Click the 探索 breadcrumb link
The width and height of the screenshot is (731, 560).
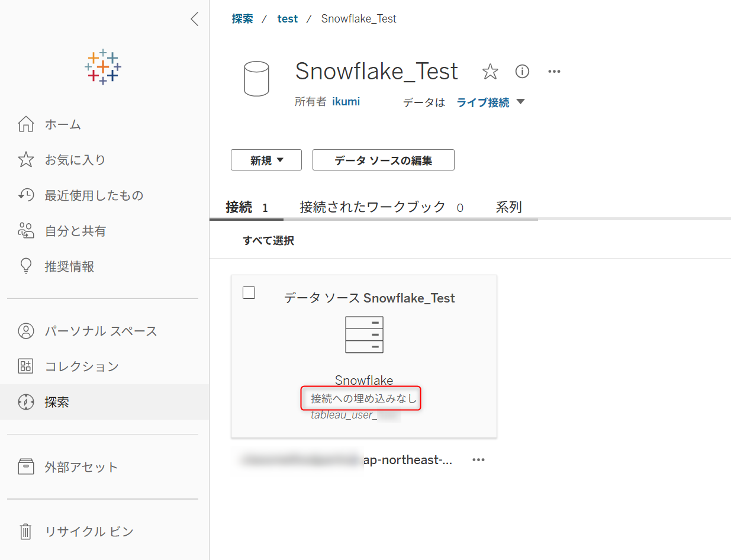point(243,19)
